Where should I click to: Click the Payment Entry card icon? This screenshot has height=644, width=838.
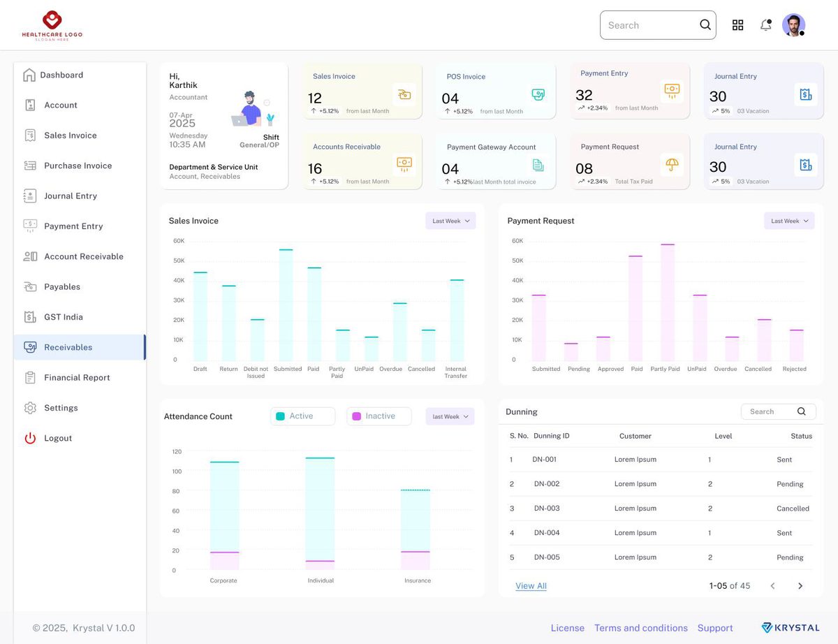[x=672, y=90]
